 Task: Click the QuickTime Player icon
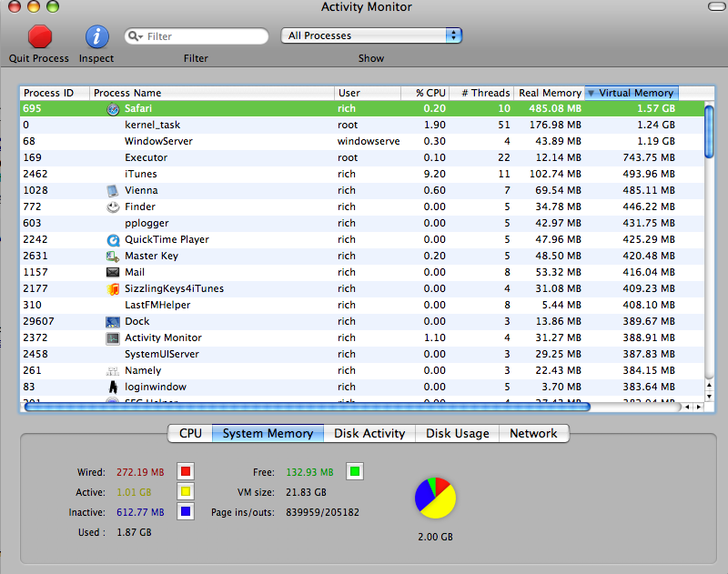pos(113,240)
